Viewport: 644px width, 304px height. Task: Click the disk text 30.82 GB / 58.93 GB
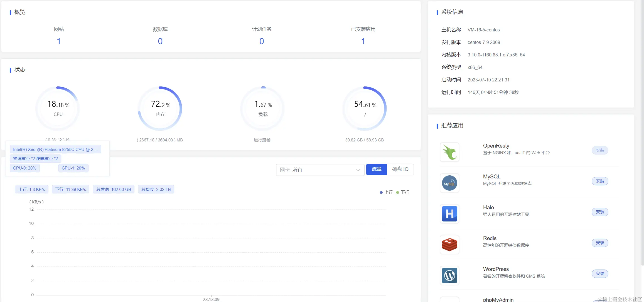tap(364, 140)
